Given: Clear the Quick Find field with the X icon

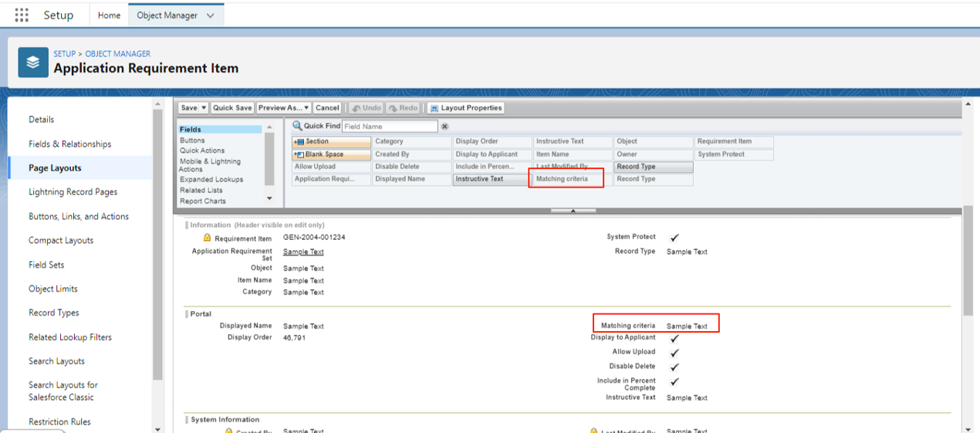Looking at the screenshot, I should coord(444,127).
